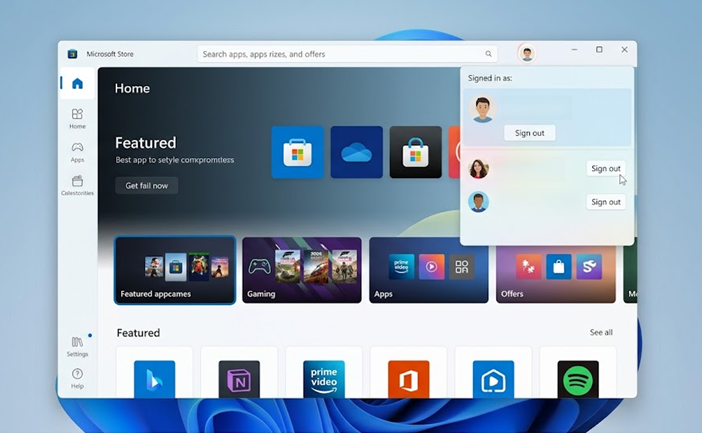Click the purple S icon in Offers card
702x433 pixels.
tap(589, 267)
